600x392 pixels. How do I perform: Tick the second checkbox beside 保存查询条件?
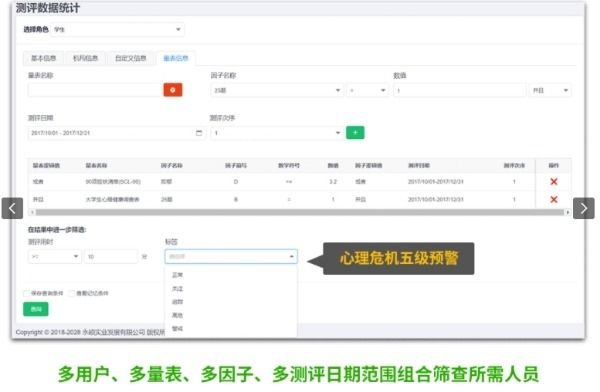point(72,293)
